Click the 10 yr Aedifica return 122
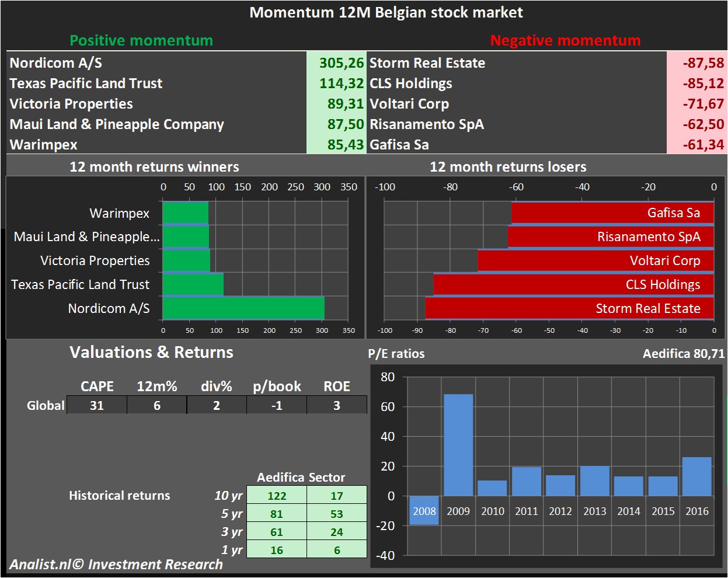This screenshot has height=578, width=728. 277,496
